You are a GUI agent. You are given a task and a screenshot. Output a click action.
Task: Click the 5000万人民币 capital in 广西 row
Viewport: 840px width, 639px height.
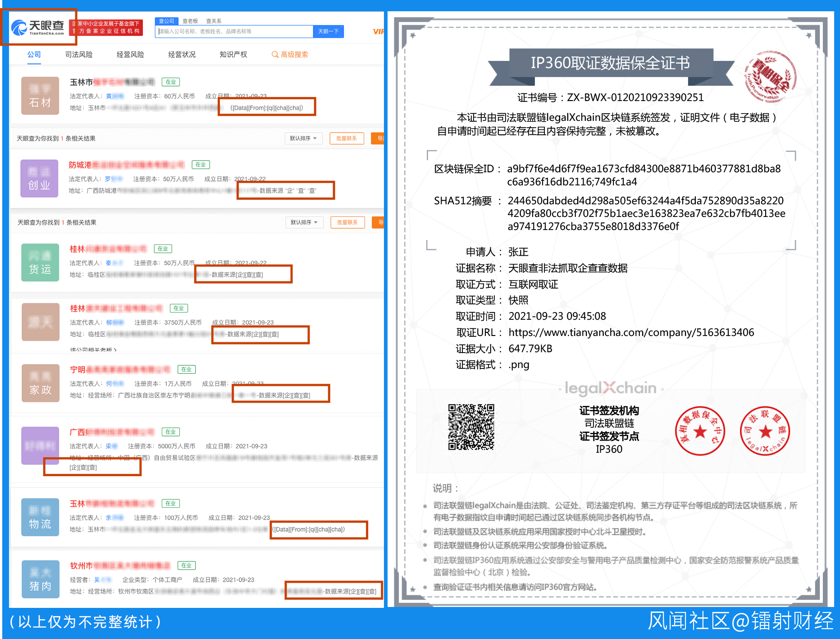[x=176, y=446]
